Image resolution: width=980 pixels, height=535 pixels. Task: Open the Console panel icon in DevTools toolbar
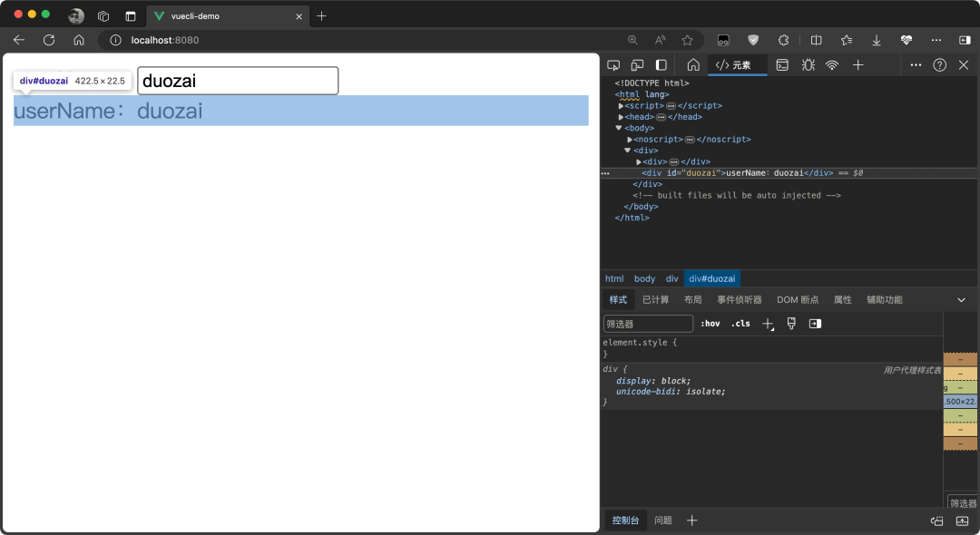(x=782, y=65)
